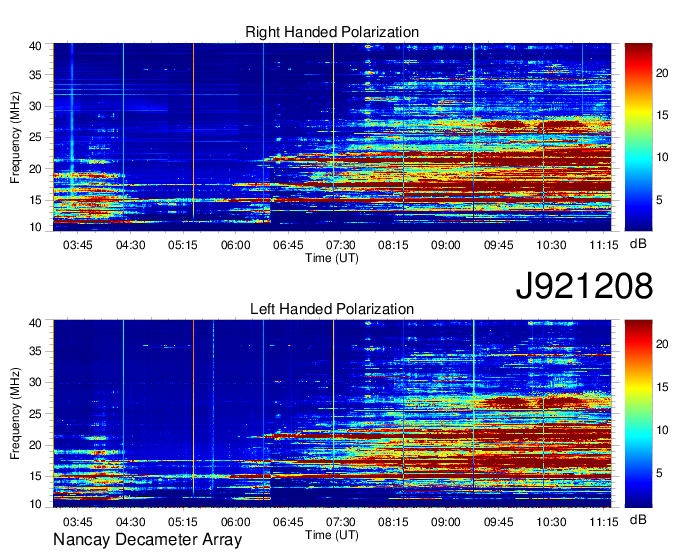
Task: Click the "10" frequency tick of the Left Handed plot
Action: click(35, 504)
